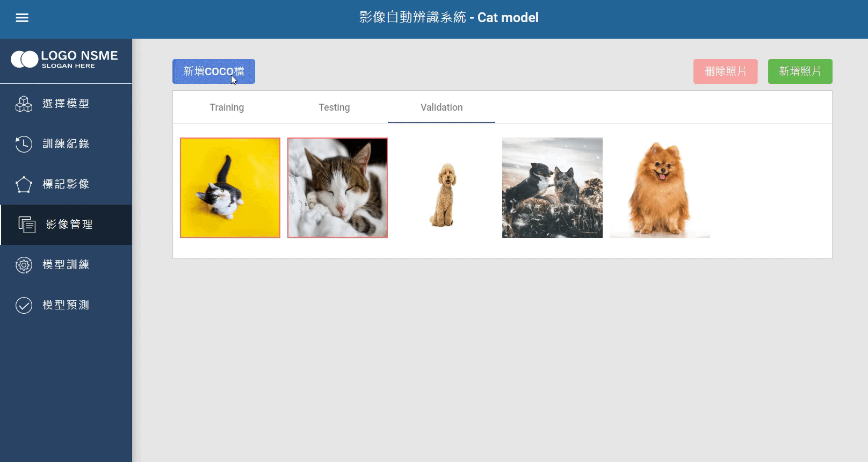Open 標記影像 sidebar item
The image size is (868, 462).
pyautogui.click(x=66, y=184)
